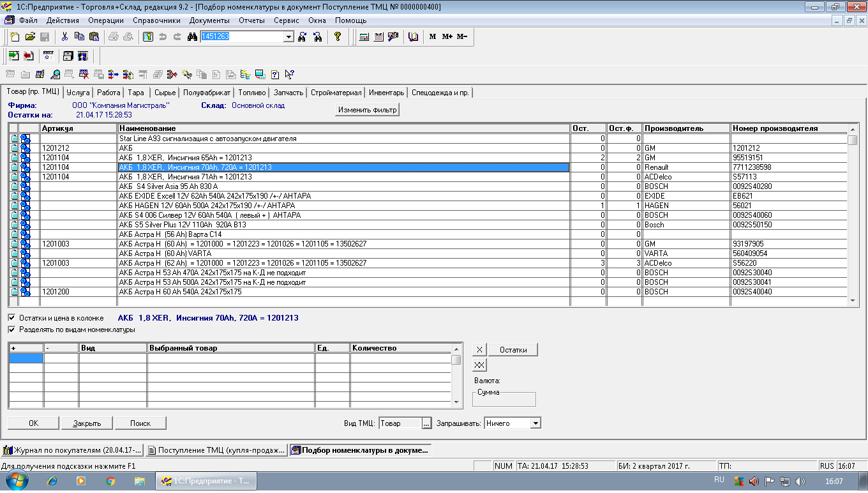
Task: Click the yellow question mark Help icon
Action: pyautogui.click(x=338, y=37)
